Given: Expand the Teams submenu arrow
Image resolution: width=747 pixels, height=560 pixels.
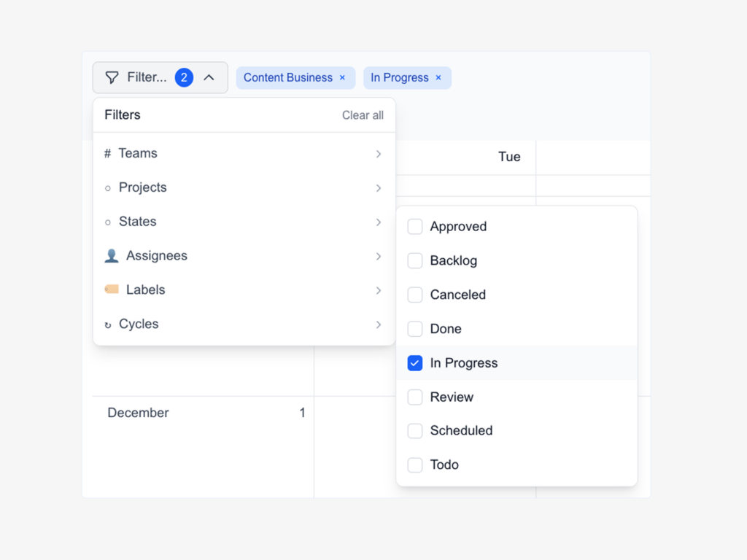Looking at the screenshot, I should click(x=379, y=154).
